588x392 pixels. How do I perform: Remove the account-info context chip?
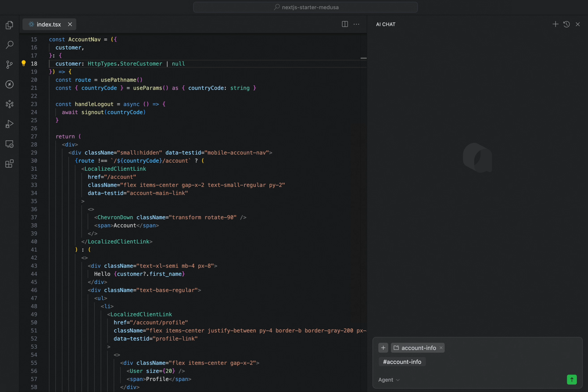pyautogui.click(x=441, y=348)
